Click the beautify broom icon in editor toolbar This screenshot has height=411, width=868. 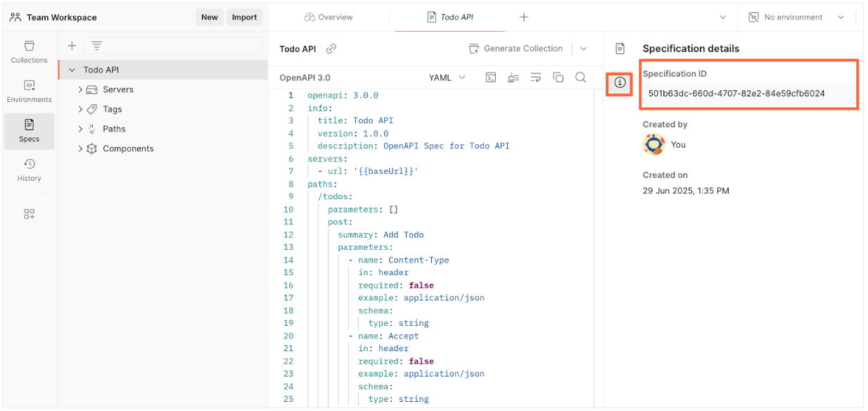point(513,77)
